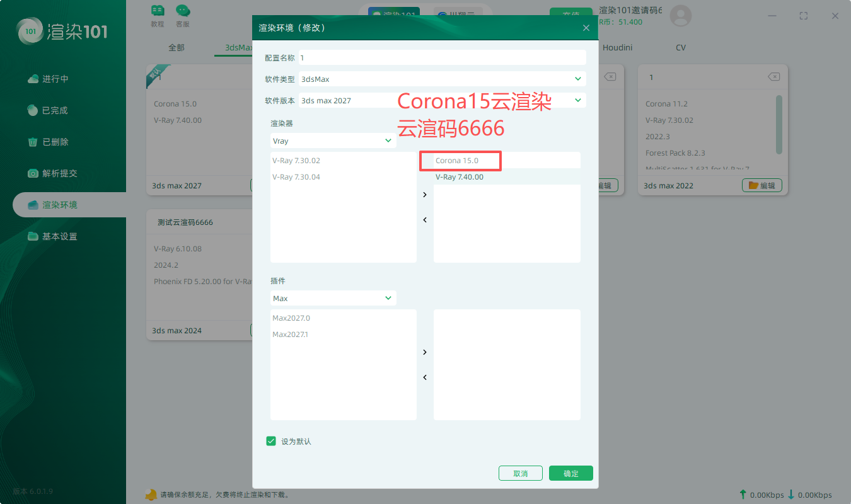
Task: Add selected renderer with right arrow
Action: 425,195
